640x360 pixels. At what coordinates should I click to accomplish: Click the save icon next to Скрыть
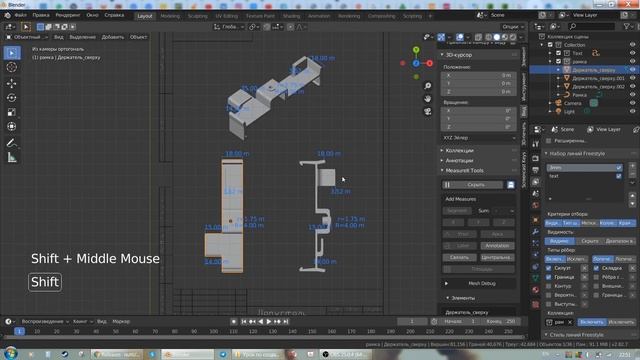coord(511,185)
